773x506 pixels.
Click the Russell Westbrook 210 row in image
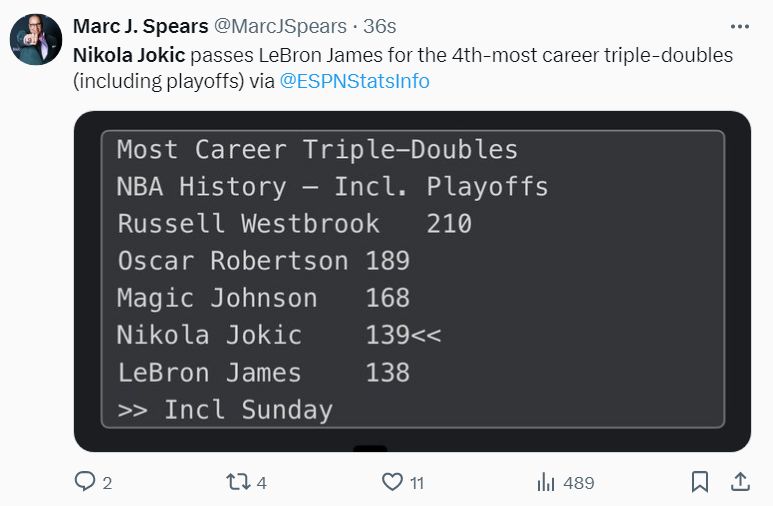(x=294, y=223)
